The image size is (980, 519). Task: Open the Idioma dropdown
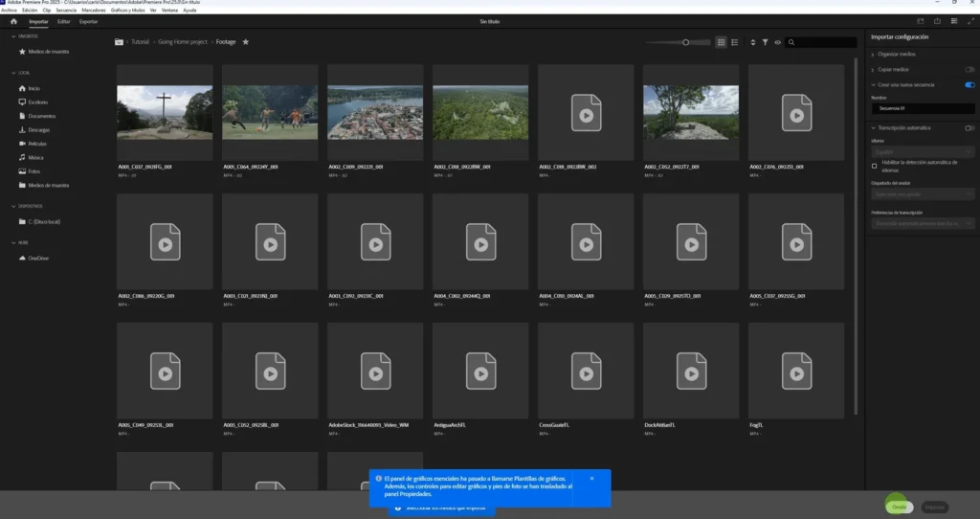point(923,152)
